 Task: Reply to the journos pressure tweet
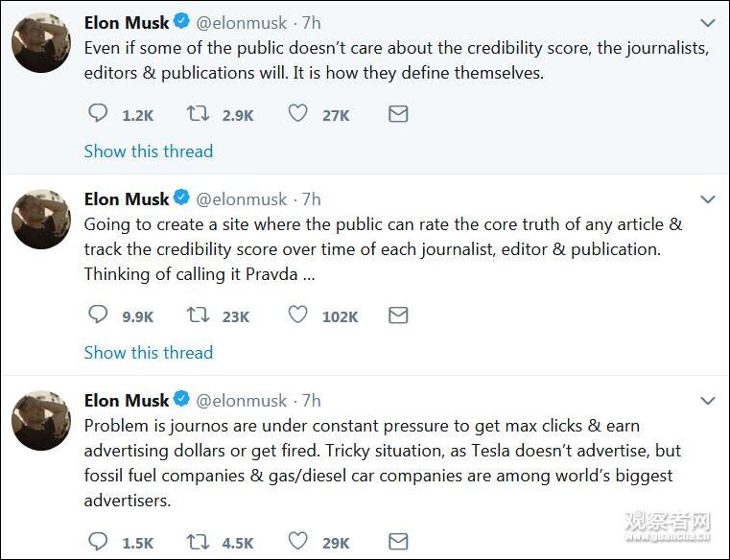98,542
